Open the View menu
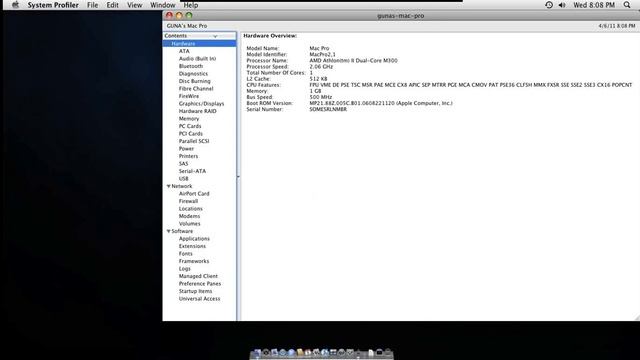 (x=134, y=5)
